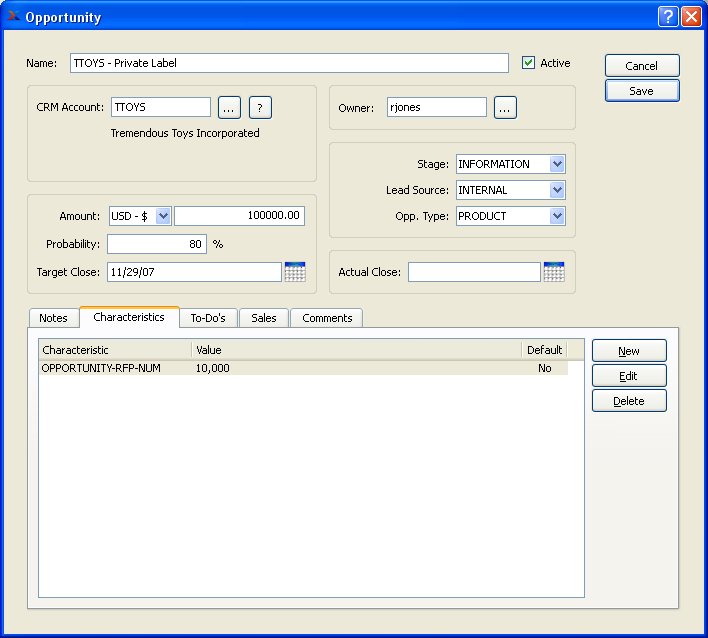Open the Target Close calendar picker
Viewport: 708px width, 638px height.
295,272
